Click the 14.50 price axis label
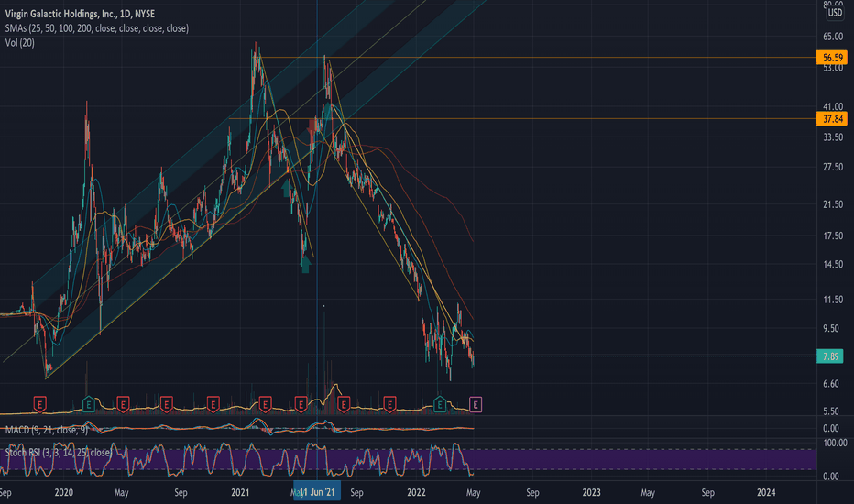854x504 pixels. point(833,264)
